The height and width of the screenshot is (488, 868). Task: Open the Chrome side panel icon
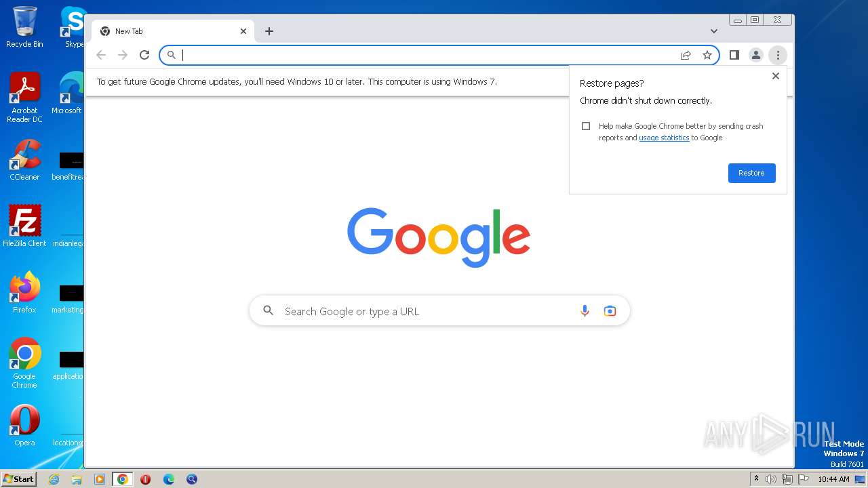click(734, 55)
